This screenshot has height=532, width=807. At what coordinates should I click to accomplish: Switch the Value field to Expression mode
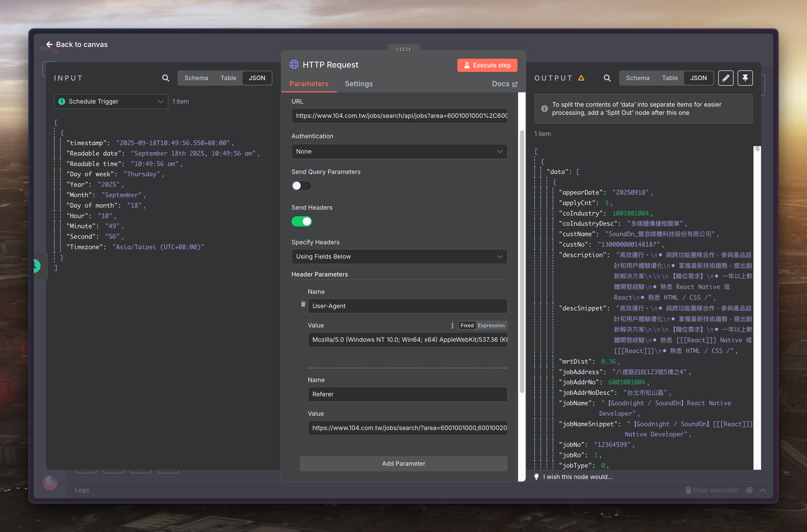491,325
